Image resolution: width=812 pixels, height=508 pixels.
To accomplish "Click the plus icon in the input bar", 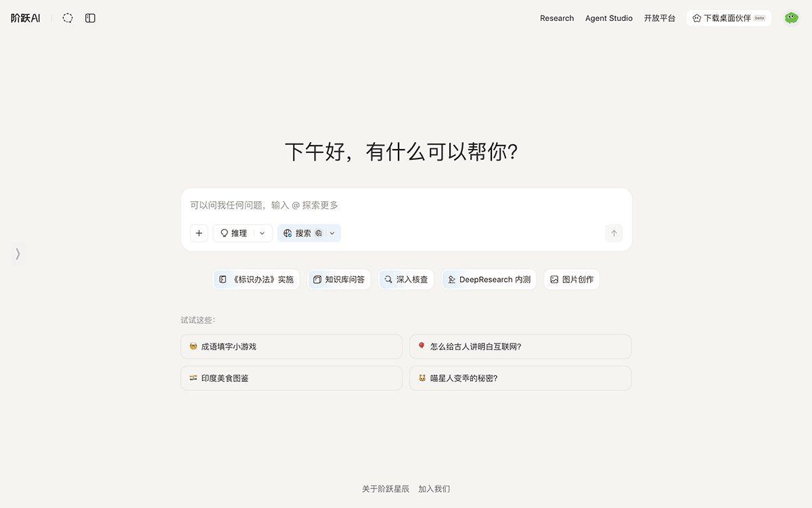I will point(198,232).
